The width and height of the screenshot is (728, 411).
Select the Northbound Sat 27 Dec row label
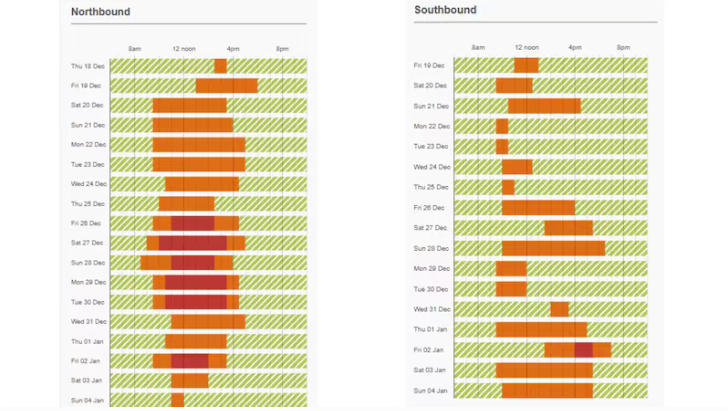88,242
